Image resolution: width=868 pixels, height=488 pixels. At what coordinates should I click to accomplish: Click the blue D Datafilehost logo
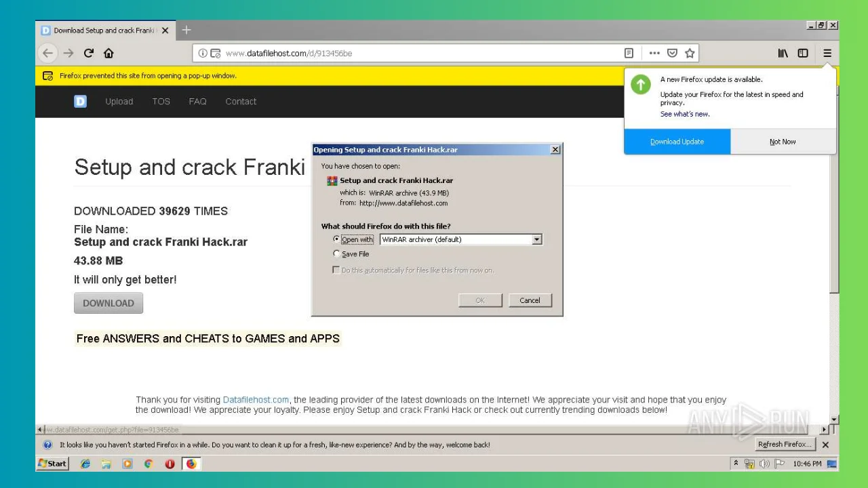(x=80, y=101)
